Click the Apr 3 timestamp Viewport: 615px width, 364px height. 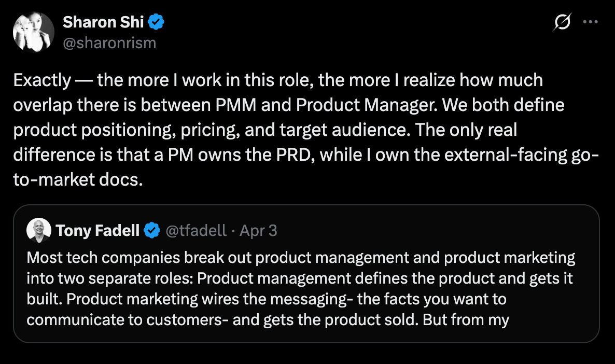pyautogui.click(x=258, y=230)
